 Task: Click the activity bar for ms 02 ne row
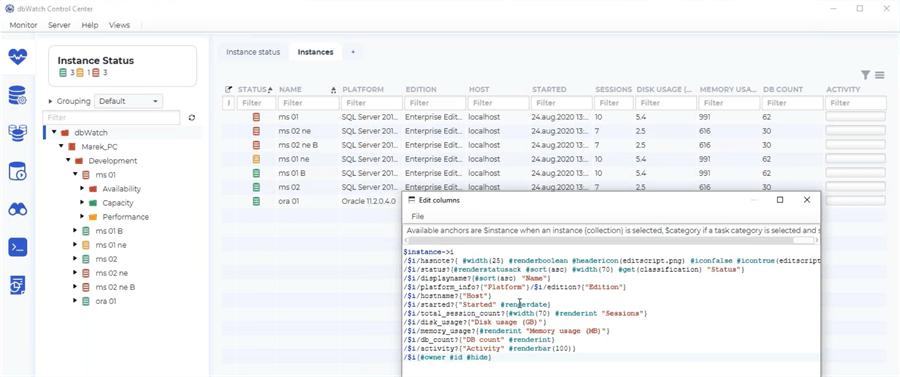pyautogui.click(x=855, y=131)
